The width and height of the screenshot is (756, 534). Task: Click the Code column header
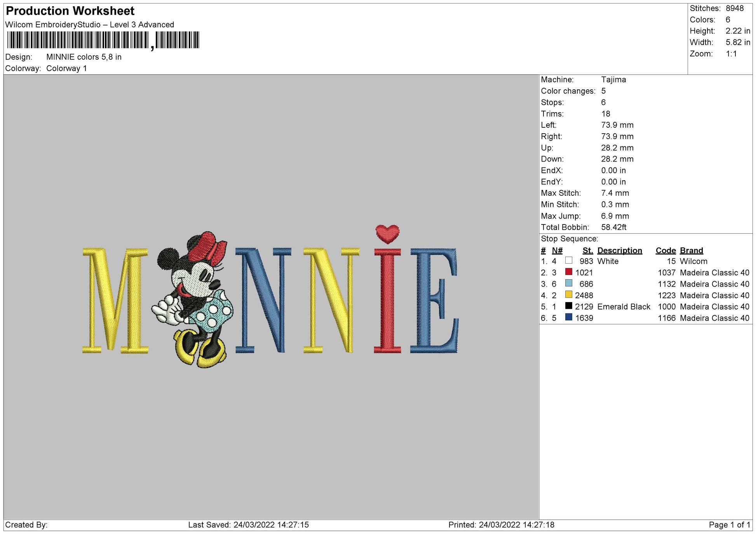coord(665,250)
